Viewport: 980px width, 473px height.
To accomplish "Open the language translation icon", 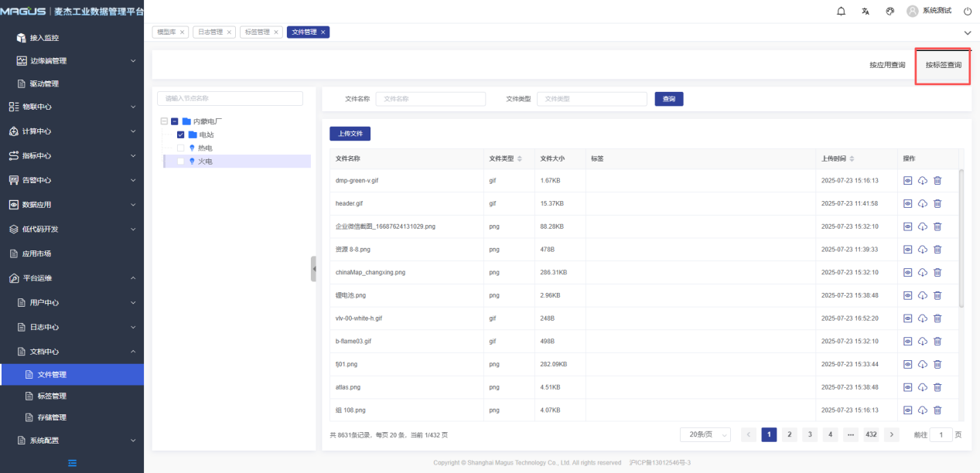I will (x=866, y=11).
